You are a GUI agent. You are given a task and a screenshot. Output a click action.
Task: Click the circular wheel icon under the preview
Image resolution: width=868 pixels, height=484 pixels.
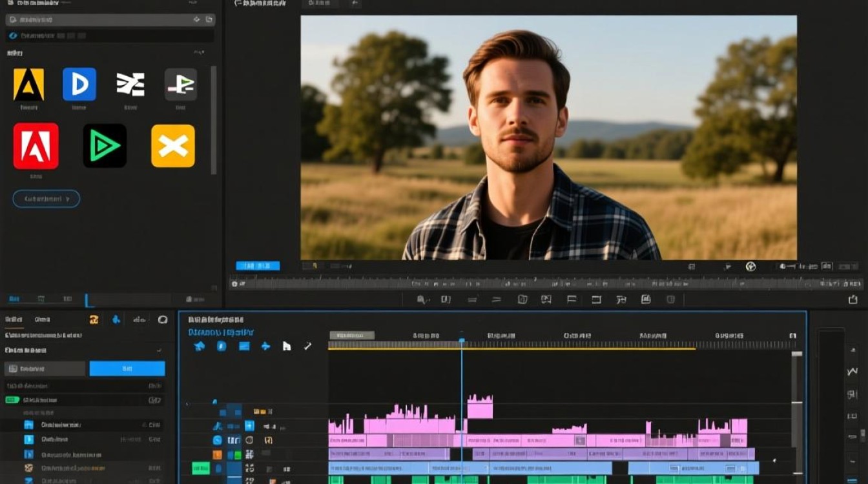[x=750, y=266]
